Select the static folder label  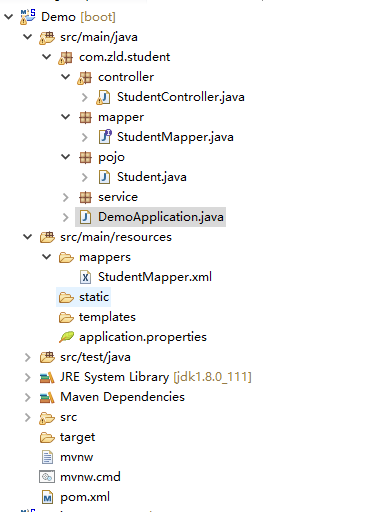(x=94, y=297)
